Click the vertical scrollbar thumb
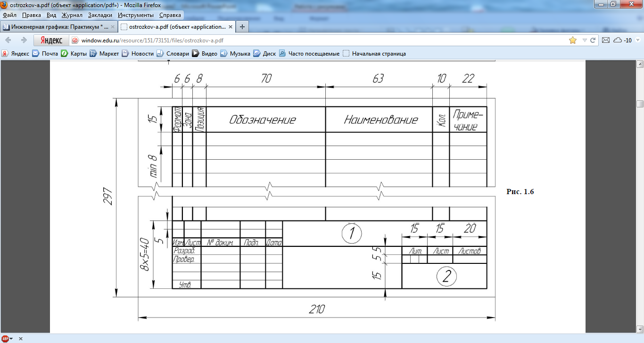 pos(640,104)
